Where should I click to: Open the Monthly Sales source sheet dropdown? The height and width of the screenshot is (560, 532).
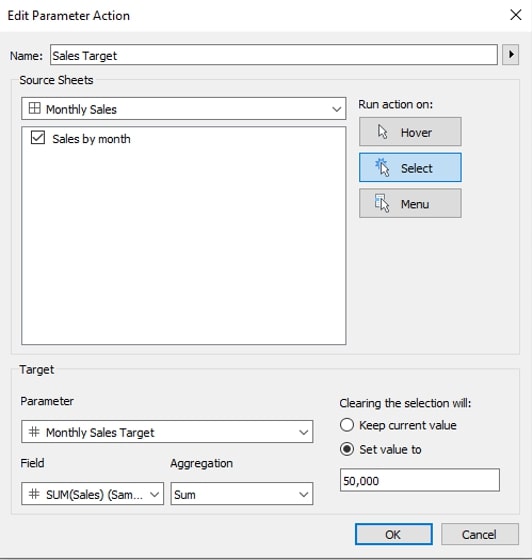pos(184,109)
